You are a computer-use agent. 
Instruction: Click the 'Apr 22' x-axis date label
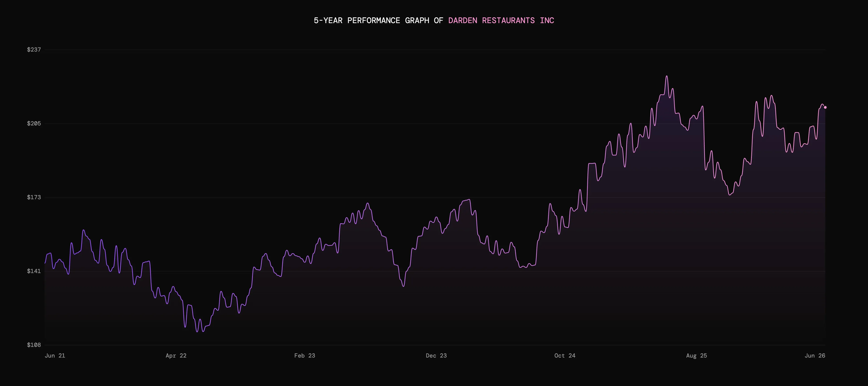pyautogui.click(x=176, y=356)
